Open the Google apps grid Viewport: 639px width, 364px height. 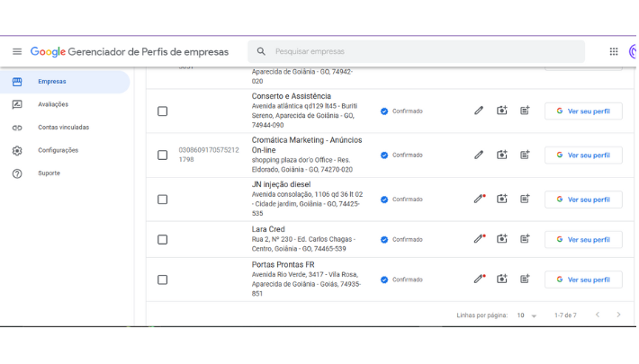(x=613, y=52)
